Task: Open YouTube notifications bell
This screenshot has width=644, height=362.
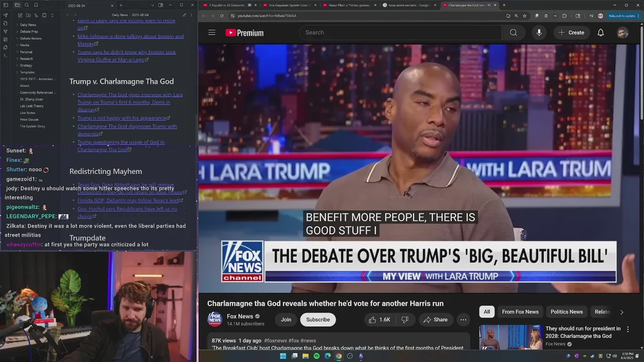Action: (x=601, y=32)
